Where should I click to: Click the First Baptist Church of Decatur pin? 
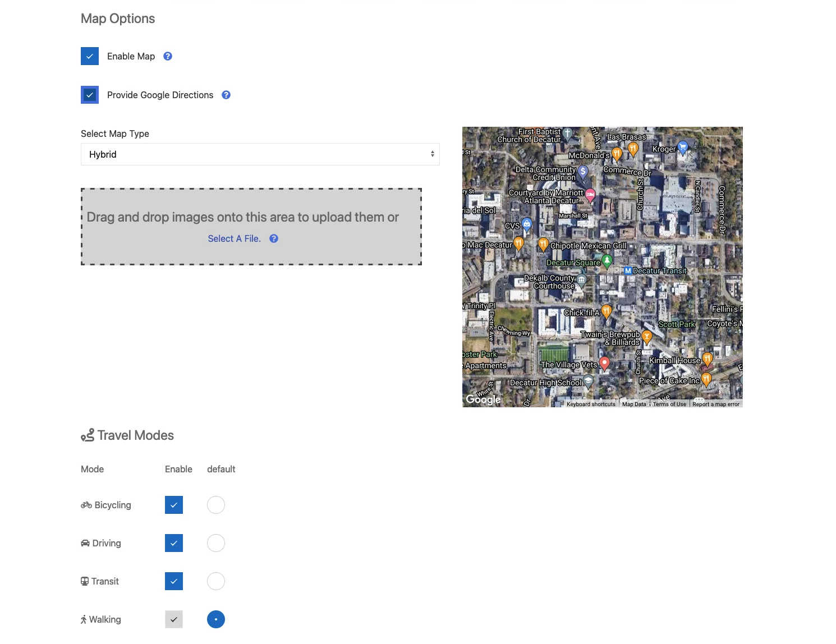pos(568,134)
